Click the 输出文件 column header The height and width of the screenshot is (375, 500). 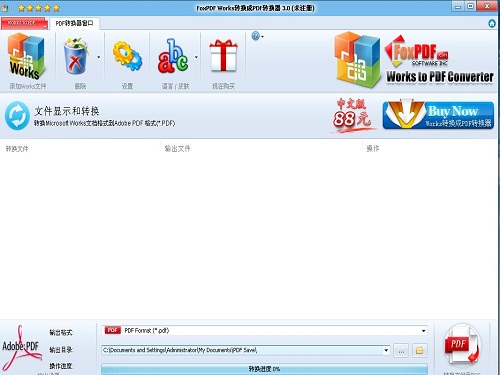[x=178, y=149]
